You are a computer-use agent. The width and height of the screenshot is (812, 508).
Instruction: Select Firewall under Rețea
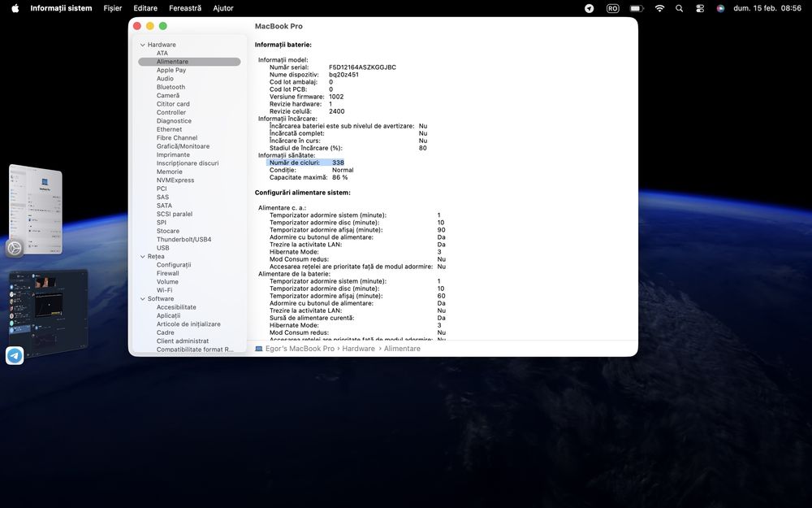[x=168, y=273]
